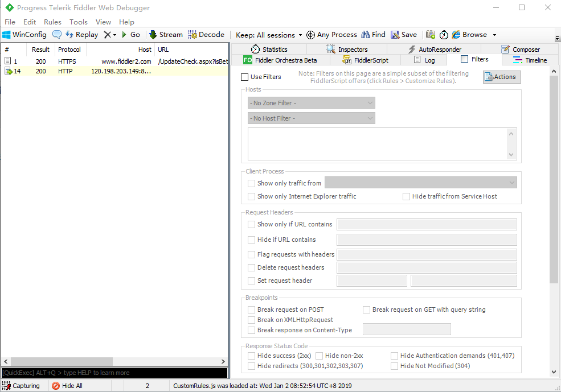Enable the Use Filters checkbox
The width and height of the screenshot is (561, 392).
tap(245, 77)
